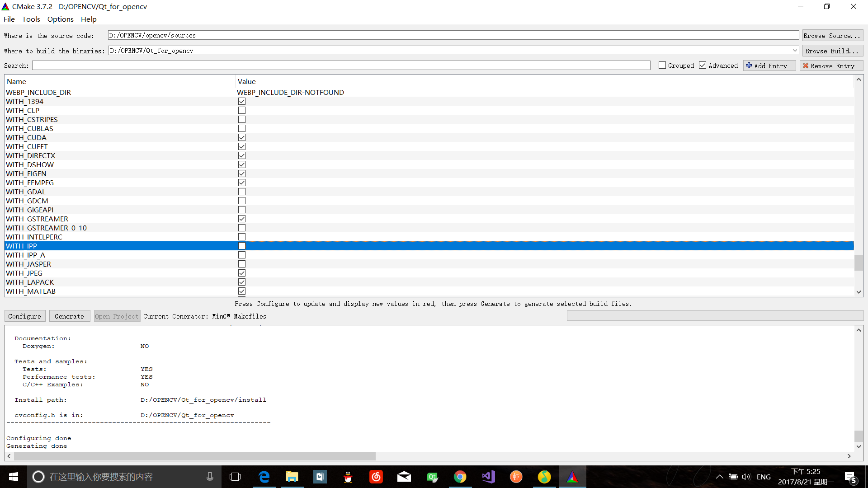
Task: Disable the WITH_MATLAB checkbox
Action: point(242,291)
